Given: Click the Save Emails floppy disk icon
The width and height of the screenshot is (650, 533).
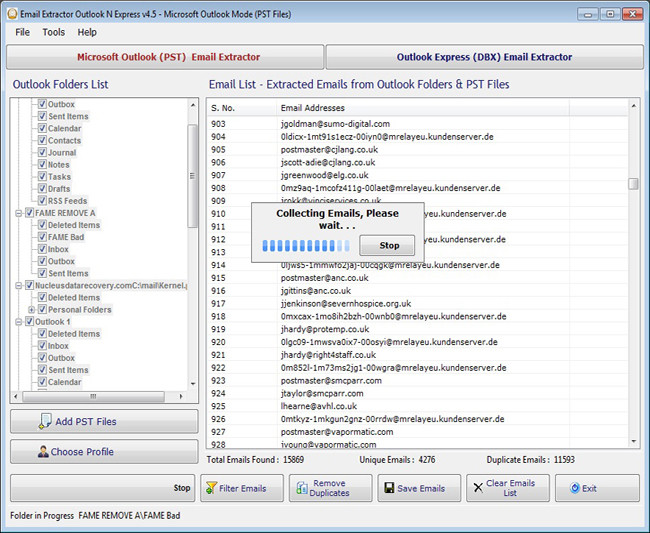Looking at the screenshot, I should click(389, 488).
